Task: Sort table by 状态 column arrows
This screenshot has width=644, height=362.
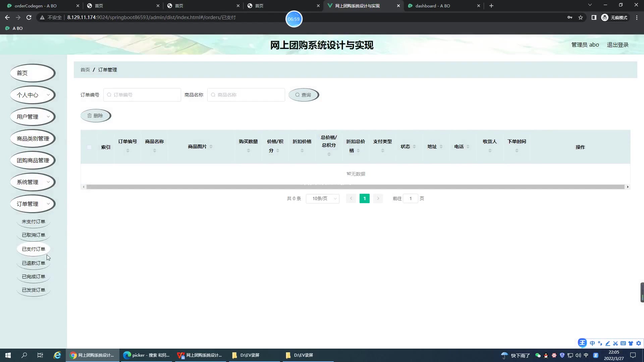Action: [x=414, y=147]
